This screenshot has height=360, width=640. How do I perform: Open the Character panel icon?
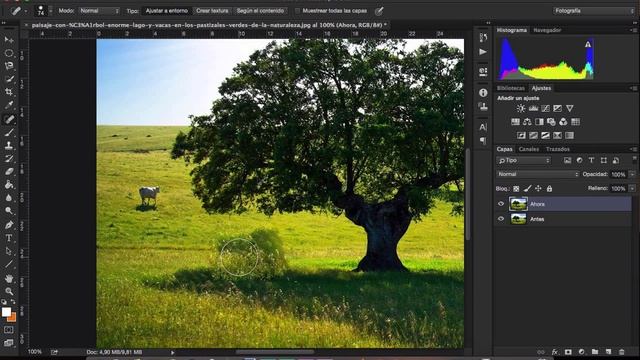point(483,127)
